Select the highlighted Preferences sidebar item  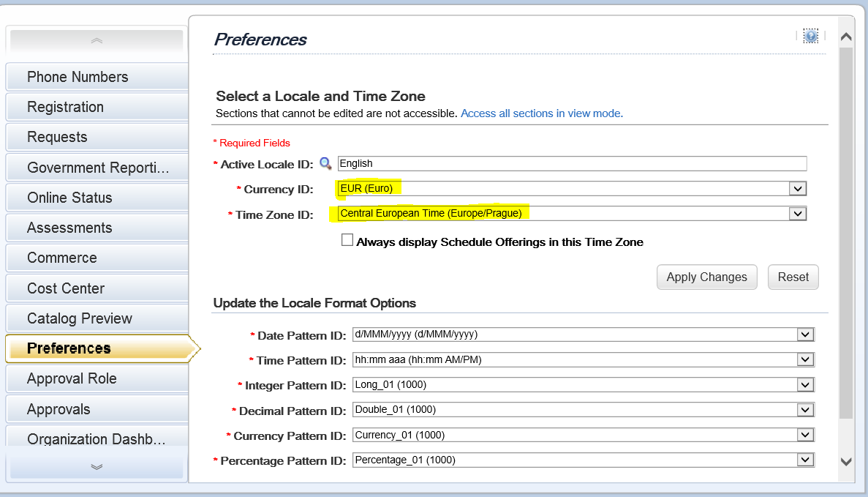(x=102, y=348)
